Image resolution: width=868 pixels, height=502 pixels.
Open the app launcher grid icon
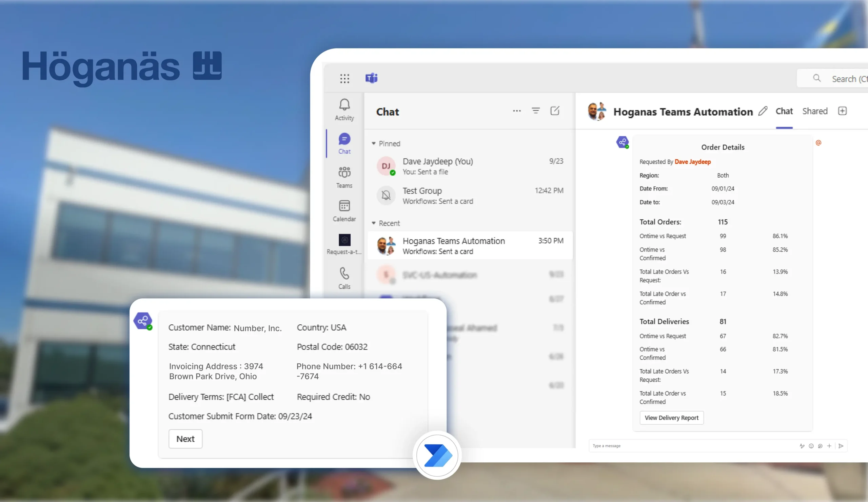point(344,79)
